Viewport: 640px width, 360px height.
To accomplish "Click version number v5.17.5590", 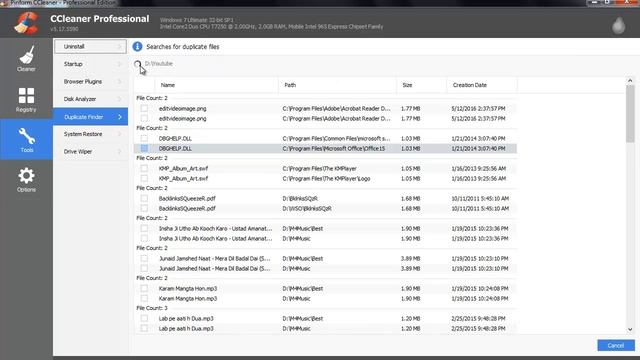I will [x=64, y=29].
